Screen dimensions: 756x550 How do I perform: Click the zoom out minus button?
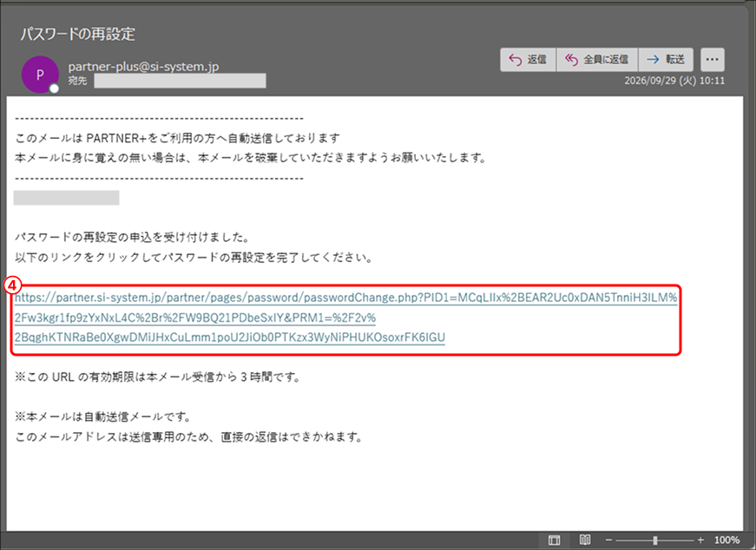[x=609, y=540]
